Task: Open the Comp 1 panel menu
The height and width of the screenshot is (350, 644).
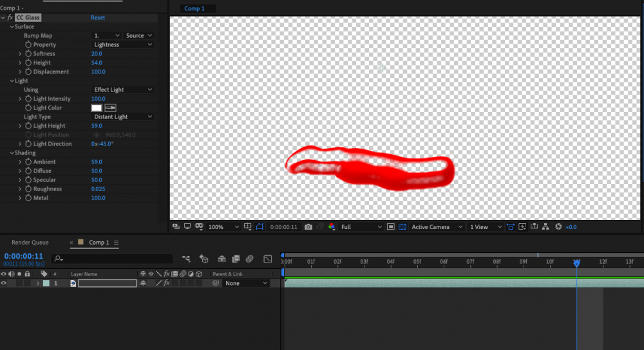Action: (117, 243)
